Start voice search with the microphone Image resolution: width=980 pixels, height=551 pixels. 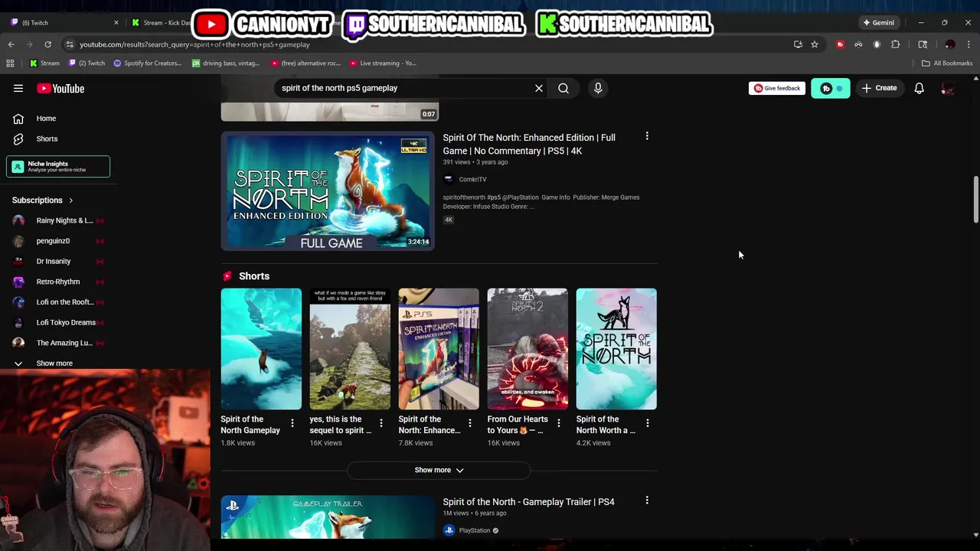pyautogui.click(x=598, y=88)
